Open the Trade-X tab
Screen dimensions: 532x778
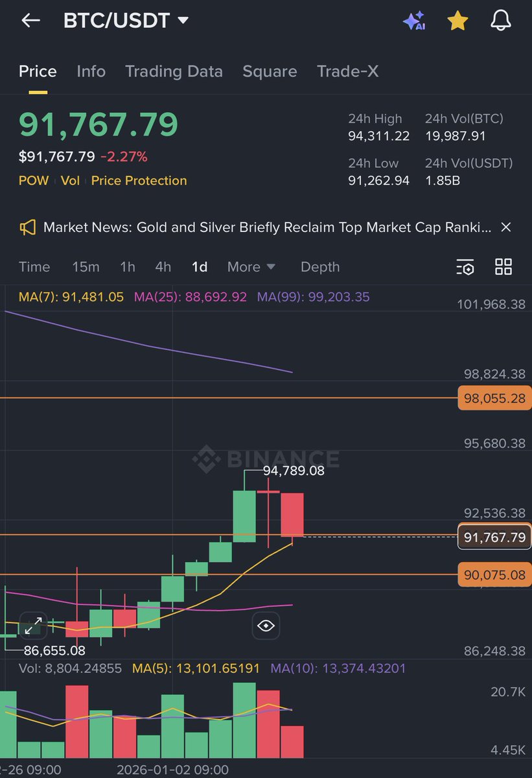348,71
